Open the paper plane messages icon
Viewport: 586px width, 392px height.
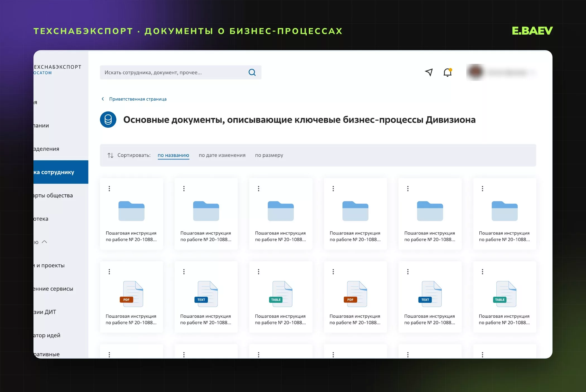click(x=429, y=72)
